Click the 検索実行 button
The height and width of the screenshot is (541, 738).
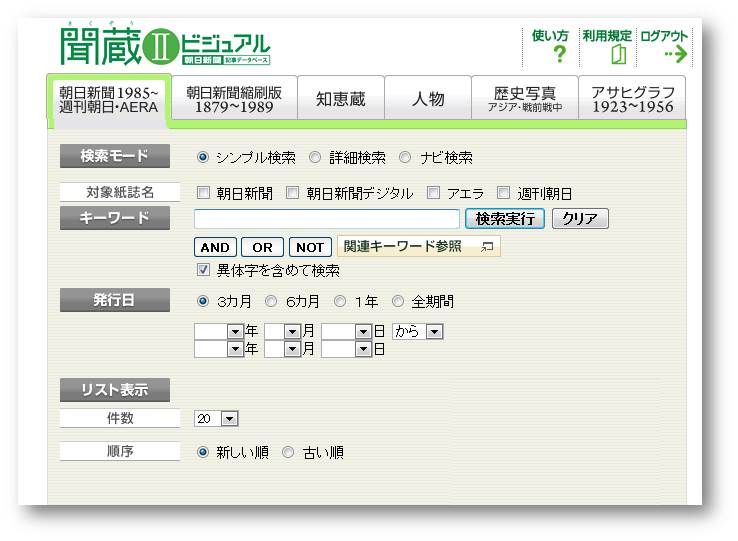(505, 218)
